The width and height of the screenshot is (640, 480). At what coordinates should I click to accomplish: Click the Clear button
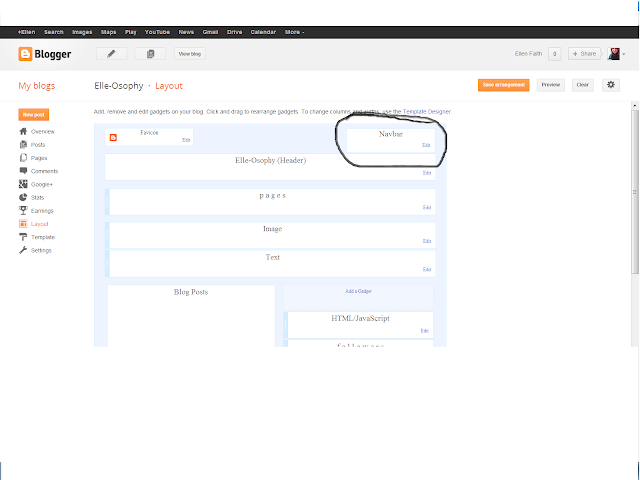(582, 85)
